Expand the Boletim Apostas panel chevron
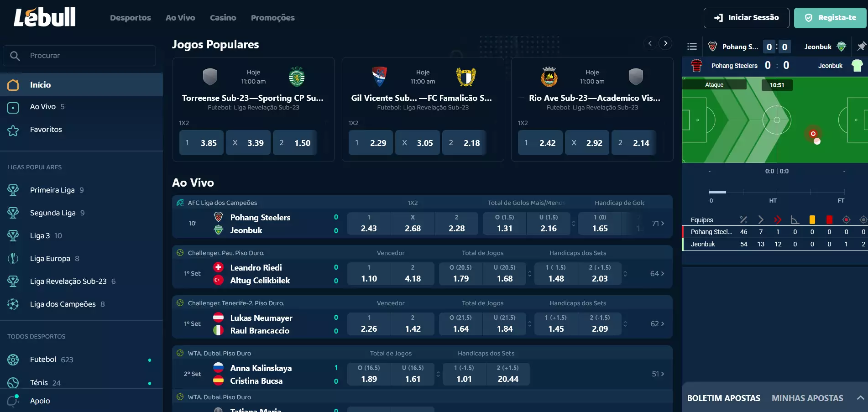868x412 pixels. [860, 398]
